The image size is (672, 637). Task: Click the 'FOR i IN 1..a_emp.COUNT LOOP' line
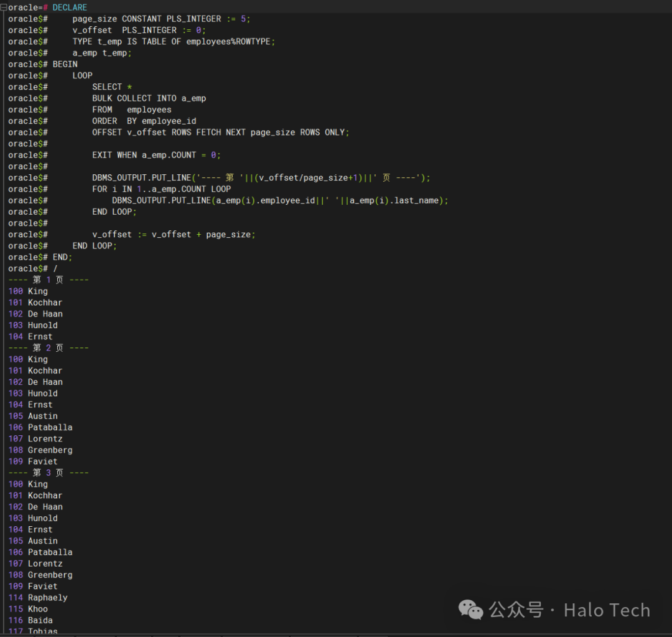coord(162,189)
